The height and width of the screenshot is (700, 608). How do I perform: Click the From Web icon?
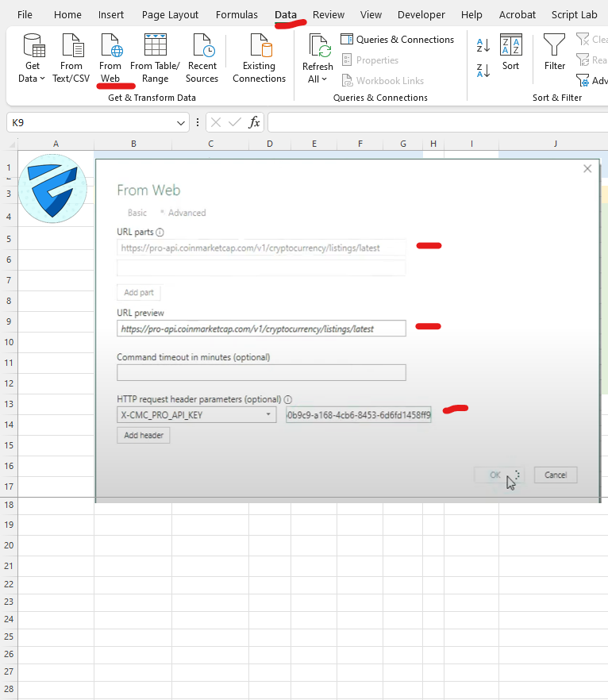(110, 48)
